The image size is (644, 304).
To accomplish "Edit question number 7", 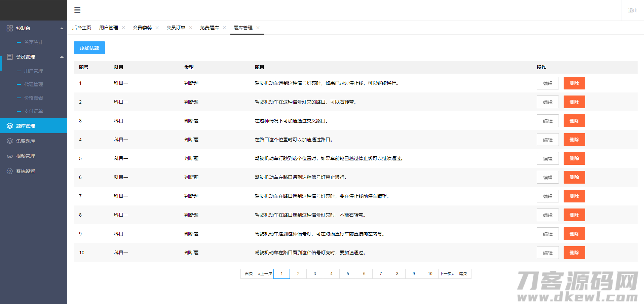I will pos(547,196).
